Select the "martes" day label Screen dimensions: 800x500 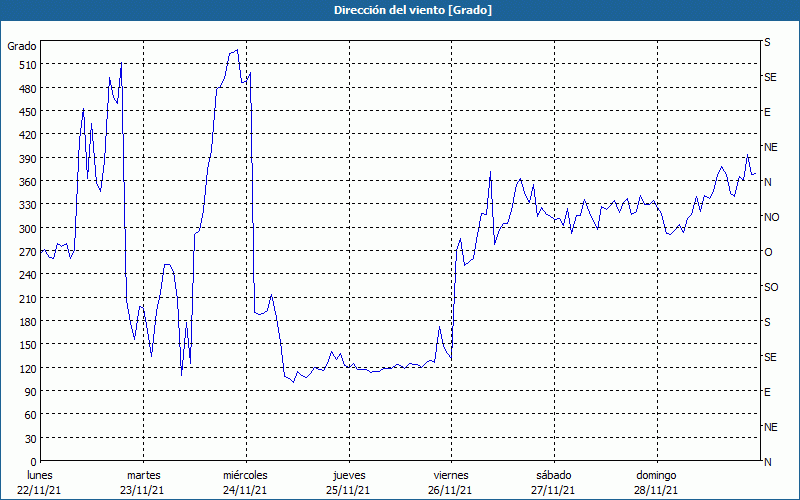point(143,475)
